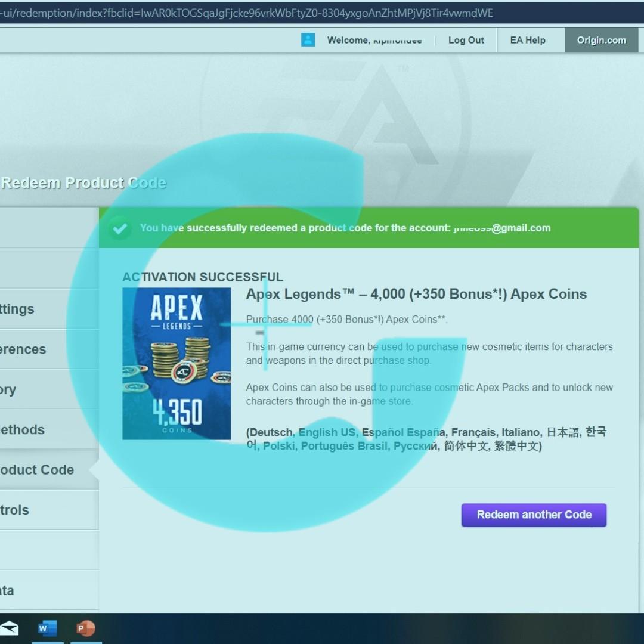
Task: Open the sidebar item ending in 'erences'
Action: click(x=49, y=349)
